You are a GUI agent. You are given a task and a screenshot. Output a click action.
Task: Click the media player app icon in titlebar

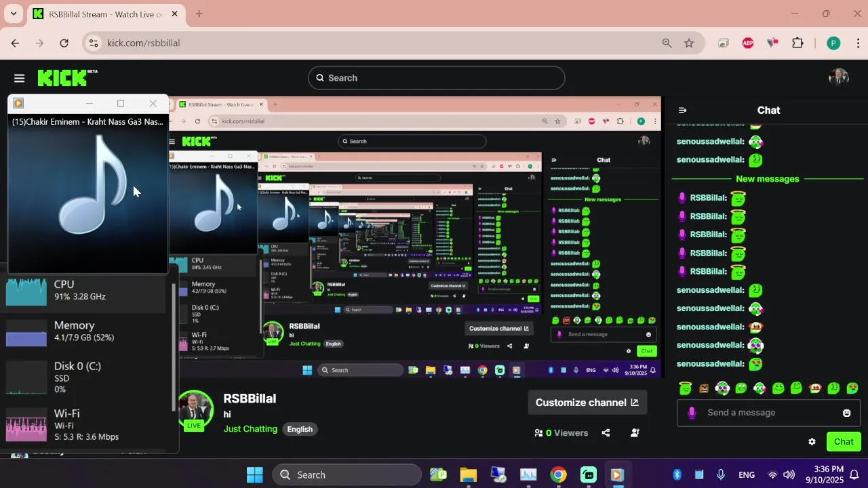[x=18, y=104]
